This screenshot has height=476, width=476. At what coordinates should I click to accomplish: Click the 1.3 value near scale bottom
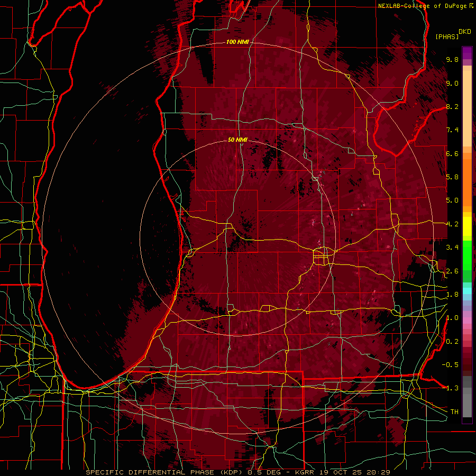pyautogui.click(x=452, y=388)
